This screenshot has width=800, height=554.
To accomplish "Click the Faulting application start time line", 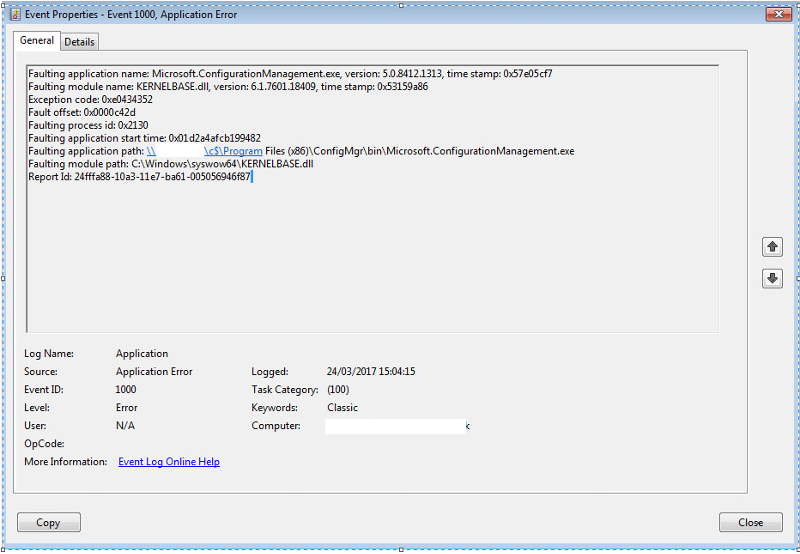I will click(145, 138).
